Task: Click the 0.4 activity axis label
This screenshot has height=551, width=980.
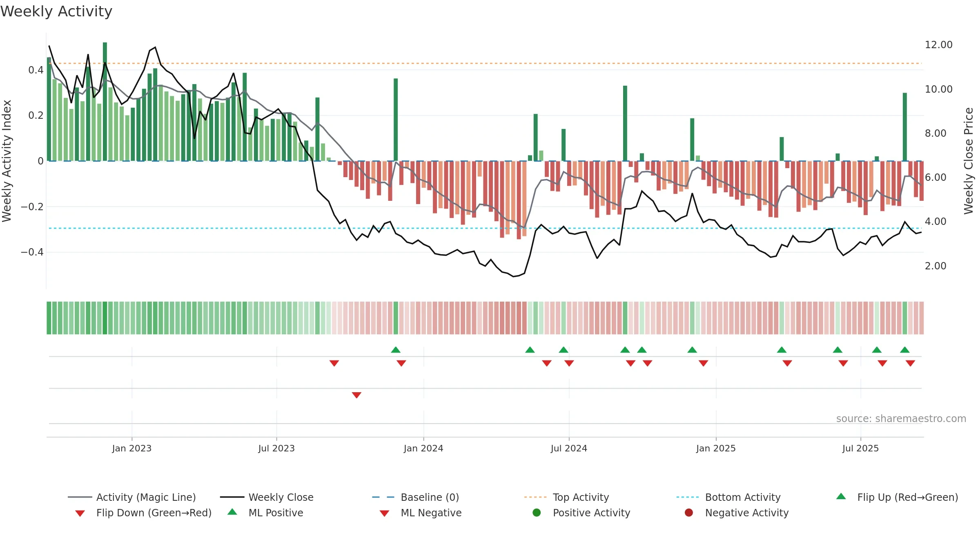Action: point(36,70)
